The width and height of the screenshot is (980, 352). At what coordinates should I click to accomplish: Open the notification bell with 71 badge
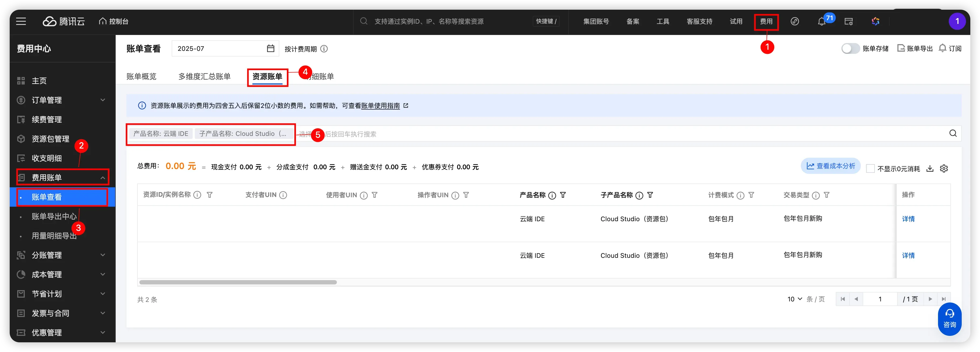[821, 22]
